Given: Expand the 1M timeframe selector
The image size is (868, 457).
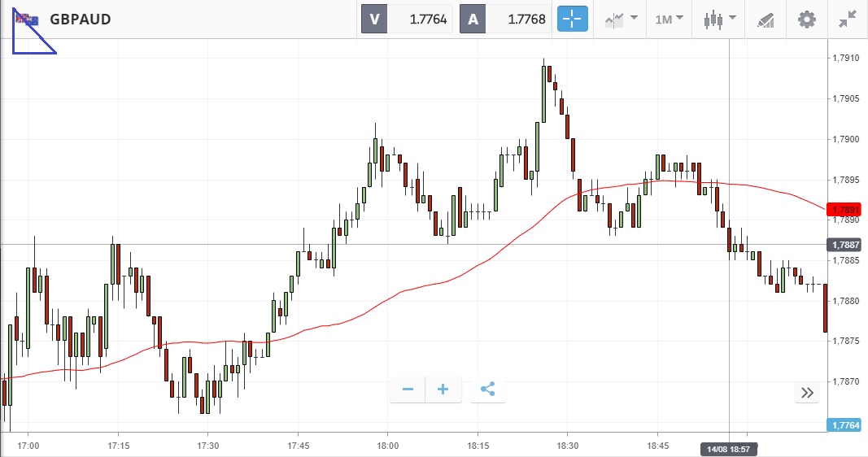Looking at the screenshot, I should (670, 19).
